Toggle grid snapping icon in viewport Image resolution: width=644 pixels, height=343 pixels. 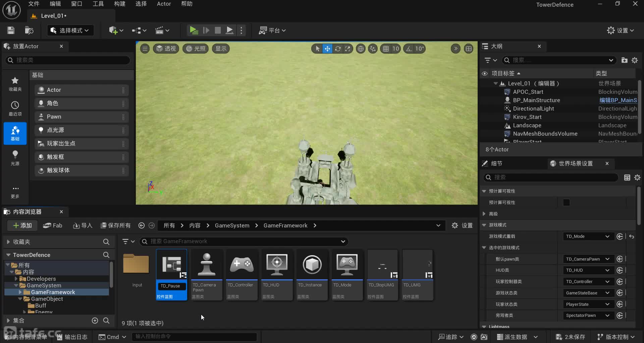tap(386, 49)
